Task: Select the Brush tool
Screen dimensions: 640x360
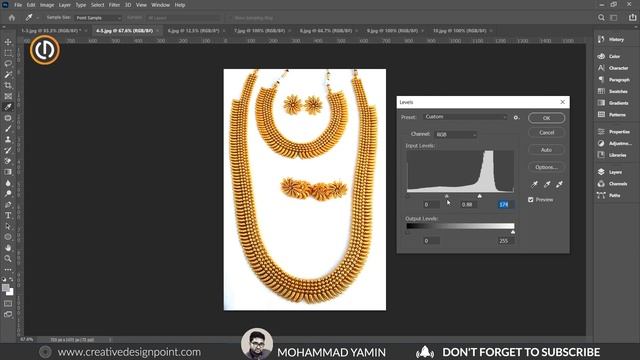Action: 8,129
